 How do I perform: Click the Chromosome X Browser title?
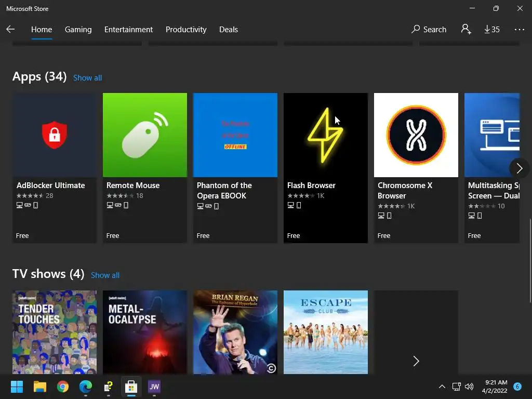[x=405, y=190]
